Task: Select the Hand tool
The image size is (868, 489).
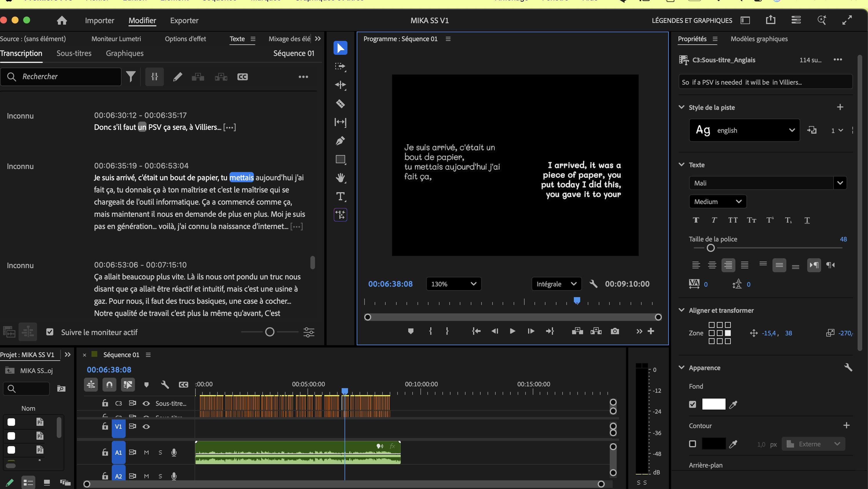Action: coord(340,178)
